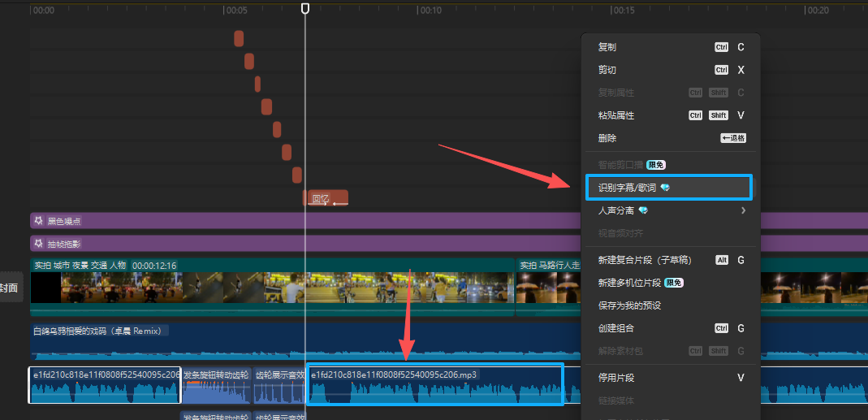Select the 实拍 城市 夜景 交通 人物 video clip
Screen dimensions: 868x420
pos(244,288)
